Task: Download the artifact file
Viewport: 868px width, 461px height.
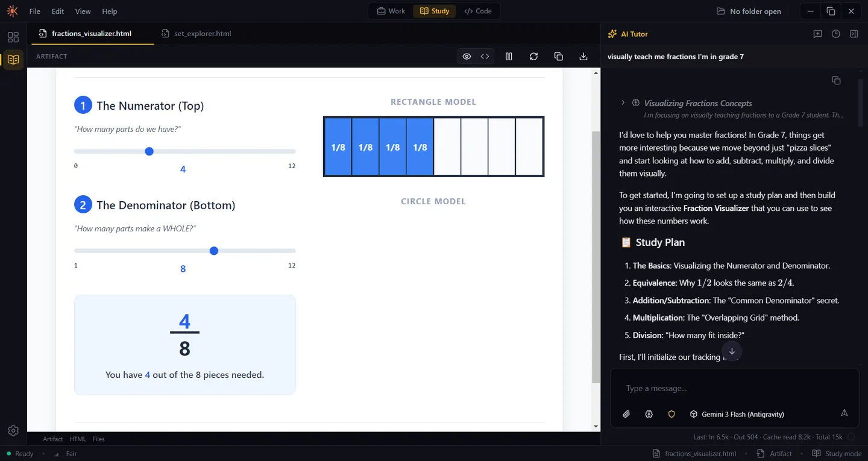Action: (x=583, y=56)
